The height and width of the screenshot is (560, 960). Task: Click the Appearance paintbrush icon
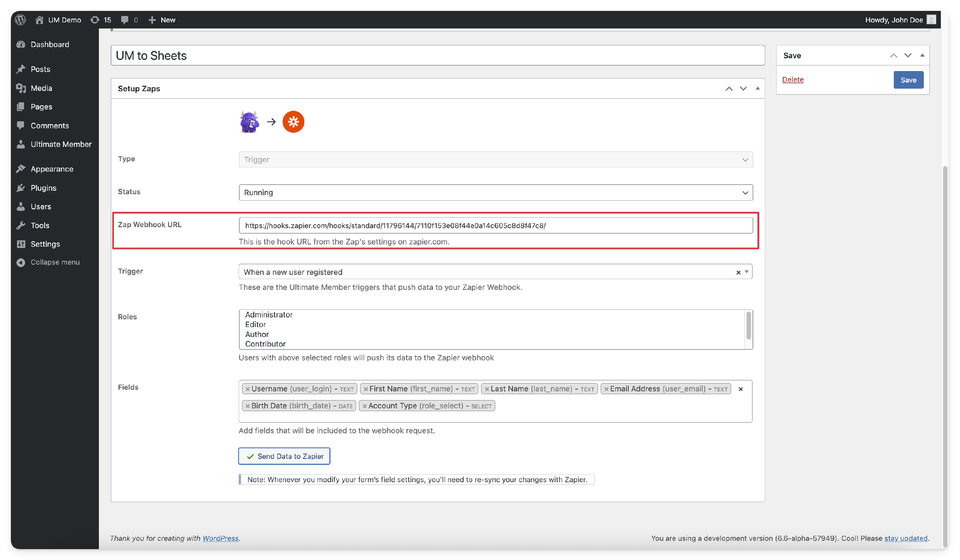pos(21,169)
